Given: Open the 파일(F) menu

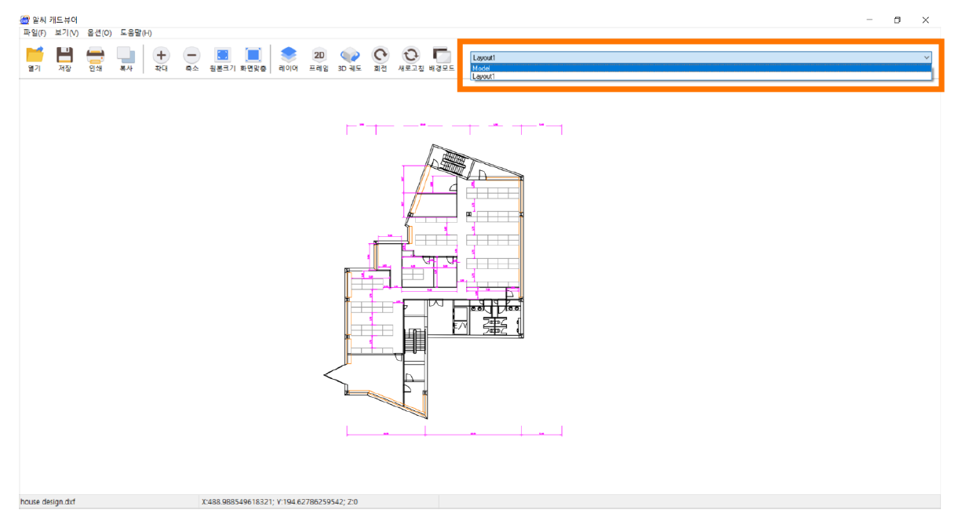Looking at the screenshot, I should click(x=35, y=33).
